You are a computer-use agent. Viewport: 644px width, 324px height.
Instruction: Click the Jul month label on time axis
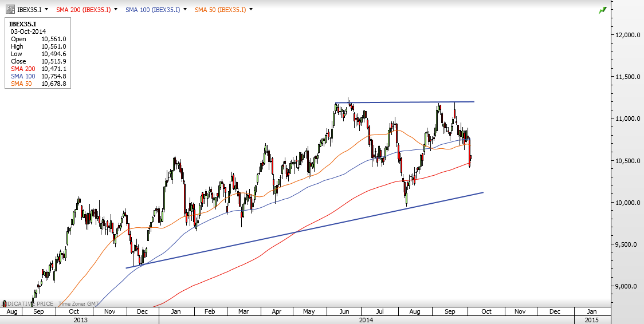[379, 312]
